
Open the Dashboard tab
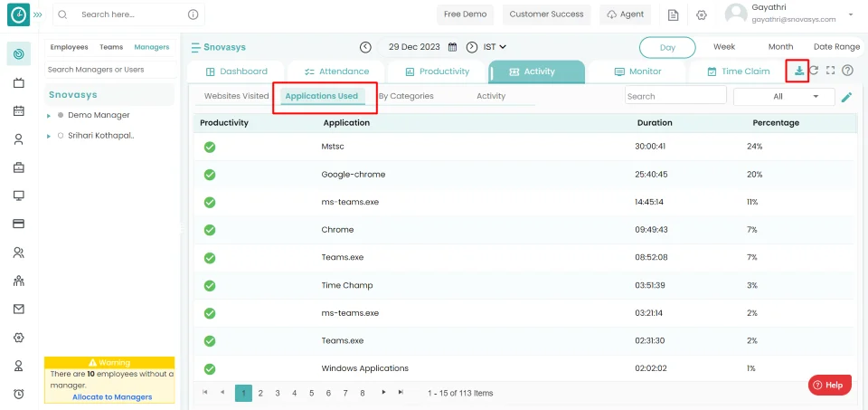pyautogui.click(x=236, y=72)
